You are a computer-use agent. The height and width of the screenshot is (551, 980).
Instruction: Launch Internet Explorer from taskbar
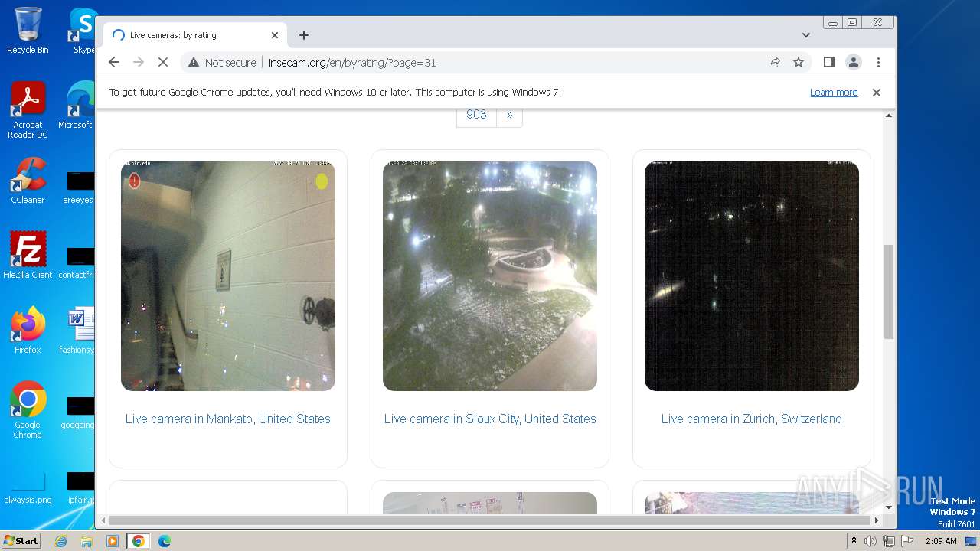click(61, 541)
